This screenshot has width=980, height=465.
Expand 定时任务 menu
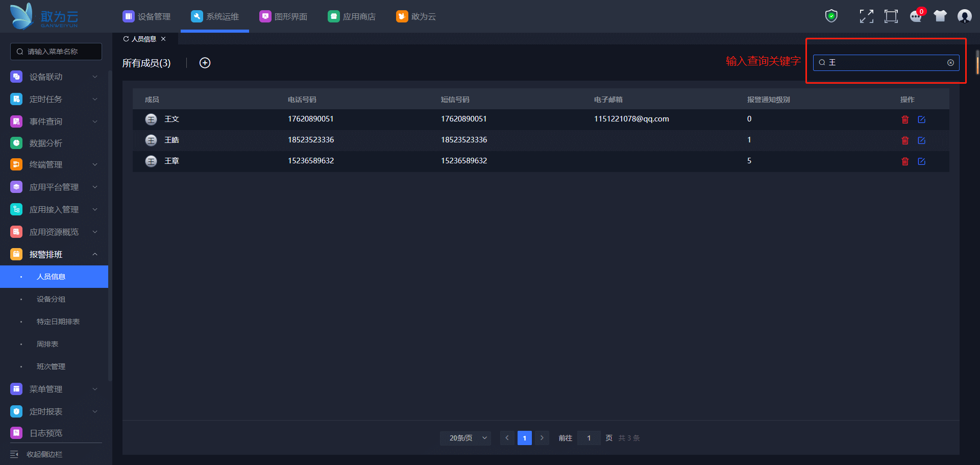coord(54,99)
